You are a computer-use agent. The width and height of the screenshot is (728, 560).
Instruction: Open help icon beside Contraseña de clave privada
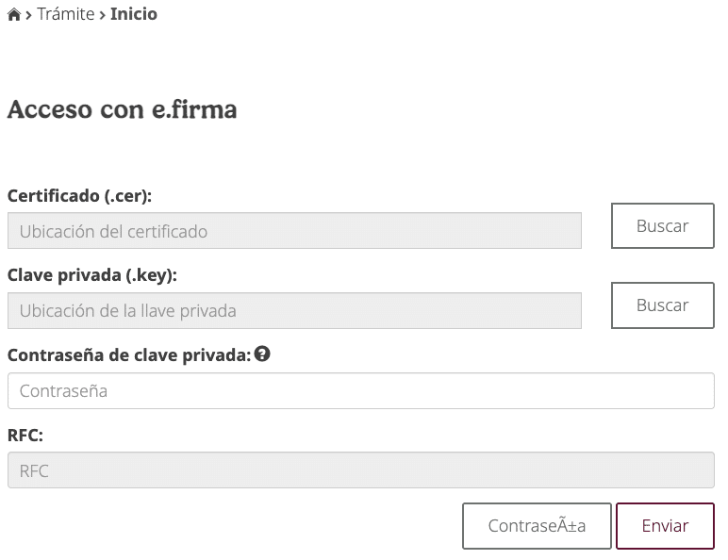[x=262, y=354]
